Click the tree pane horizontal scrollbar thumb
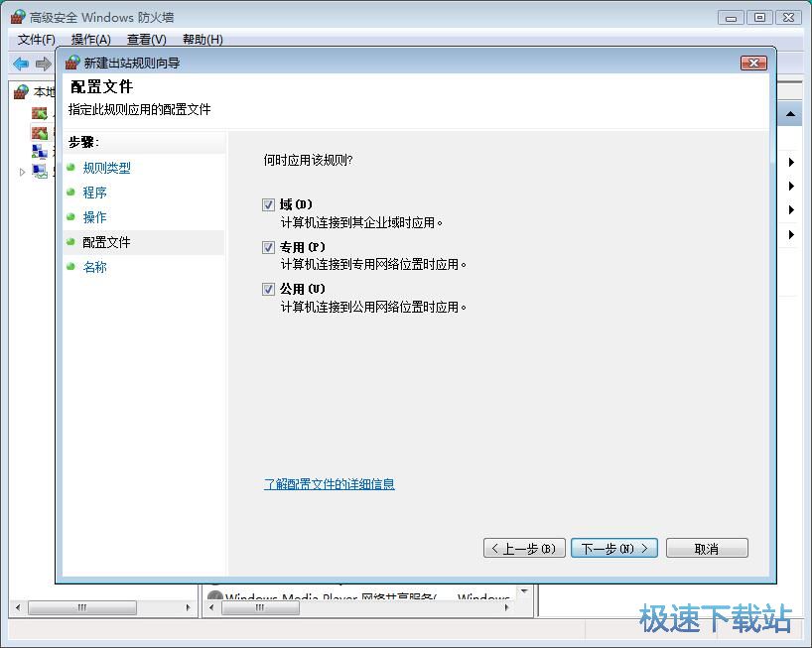 (82, 607)
